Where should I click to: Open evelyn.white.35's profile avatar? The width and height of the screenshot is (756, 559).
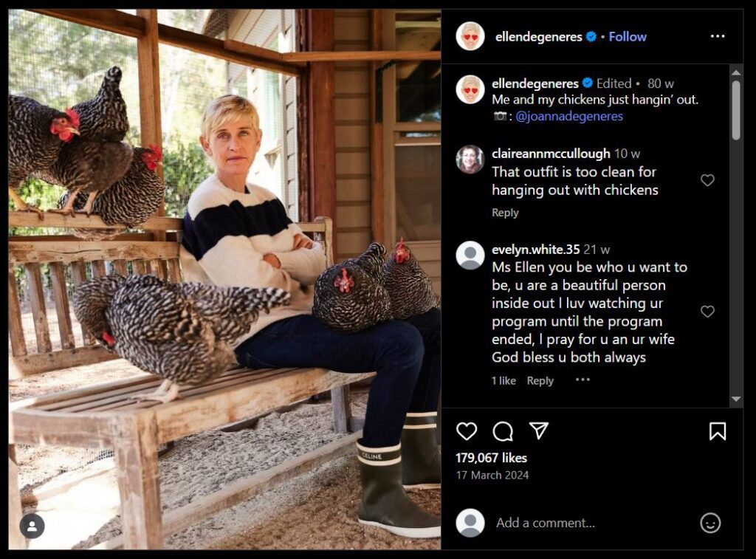coord(470,256)
